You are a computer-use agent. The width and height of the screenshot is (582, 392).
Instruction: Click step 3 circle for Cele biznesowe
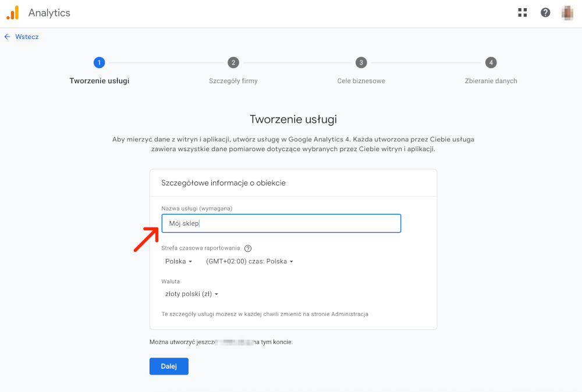[361, 62]
